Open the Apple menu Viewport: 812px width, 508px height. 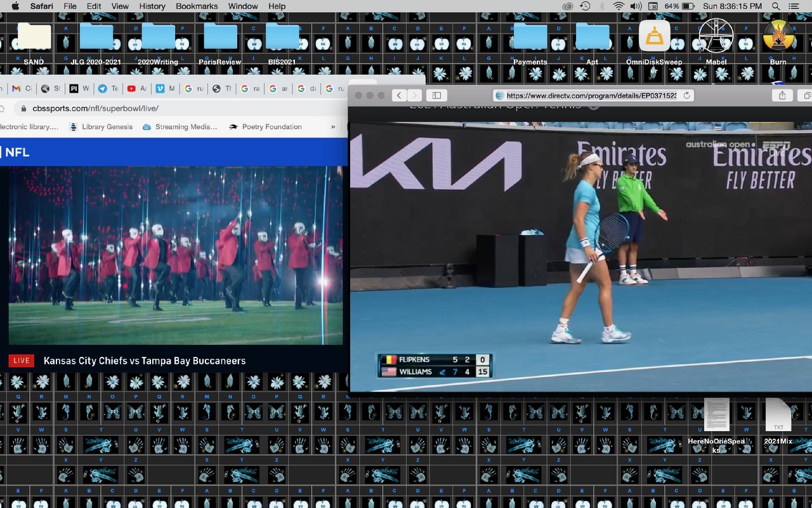[15, 6]
